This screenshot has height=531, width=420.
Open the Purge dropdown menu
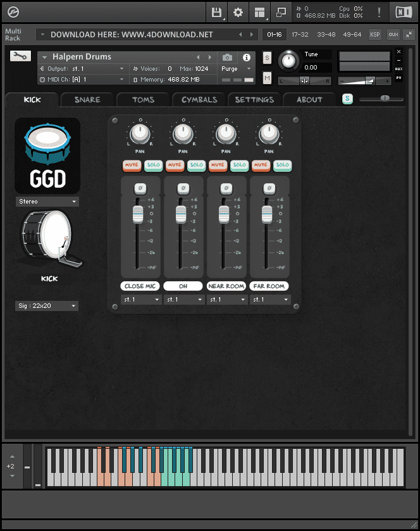click(x=236, y=69)
